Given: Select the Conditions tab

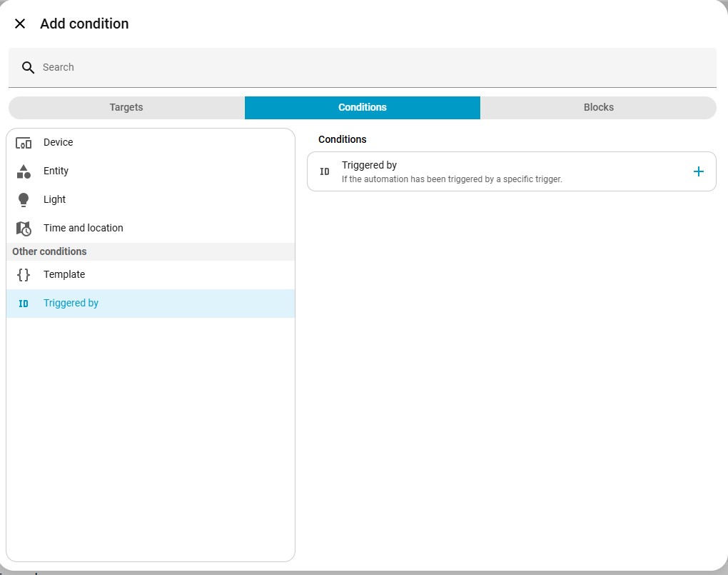Looking at the screenshot, I should [362, 107].
